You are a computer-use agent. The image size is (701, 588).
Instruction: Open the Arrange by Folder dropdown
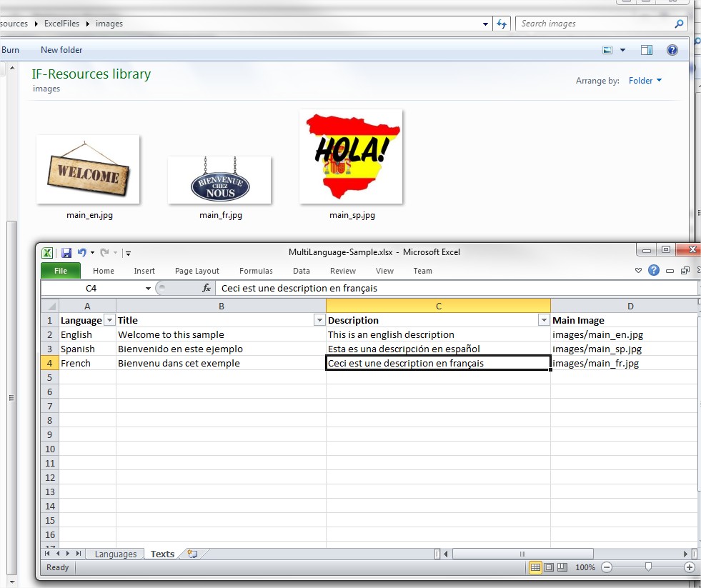click(645, 81)
